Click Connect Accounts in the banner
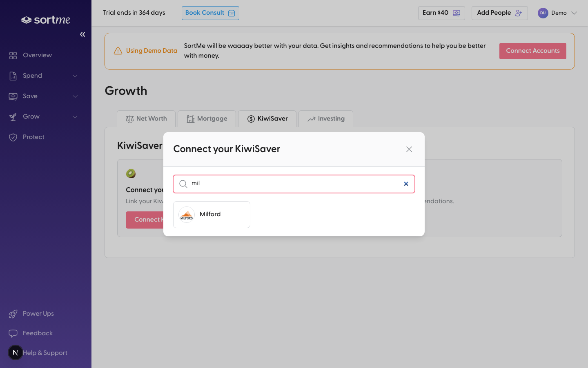 pyautogui.click(x=533, y=51)
